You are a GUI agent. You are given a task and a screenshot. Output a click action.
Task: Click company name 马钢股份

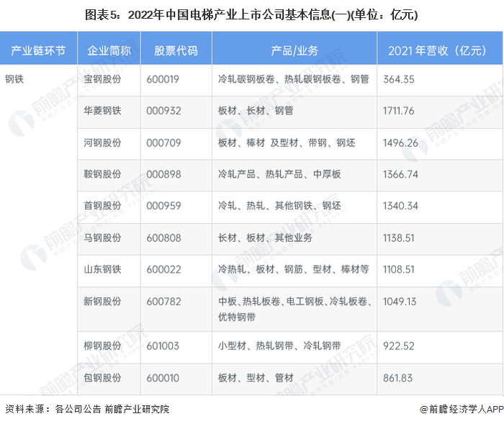102,238
